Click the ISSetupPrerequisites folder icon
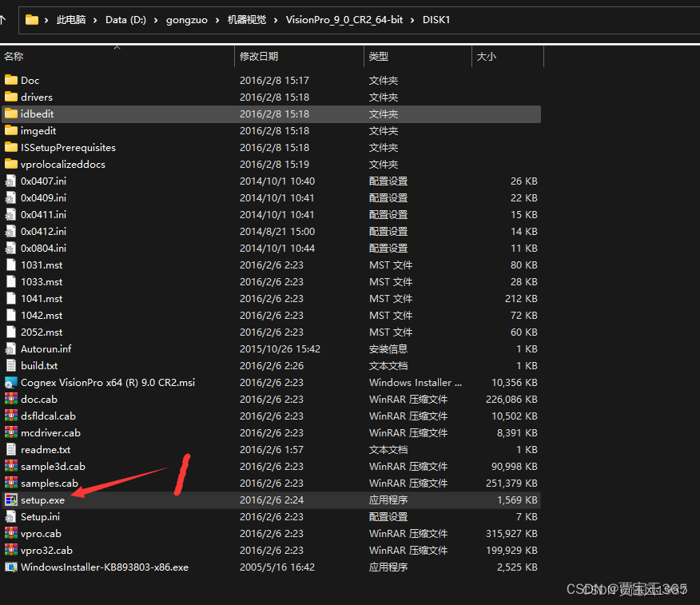 (x=10, y=147)
